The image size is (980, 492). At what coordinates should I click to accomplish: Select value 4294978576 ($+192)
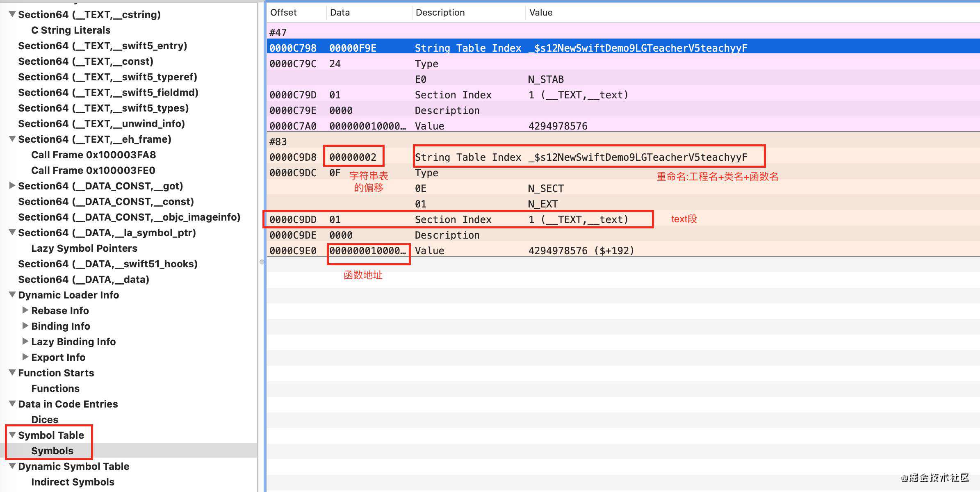[581, 251]
